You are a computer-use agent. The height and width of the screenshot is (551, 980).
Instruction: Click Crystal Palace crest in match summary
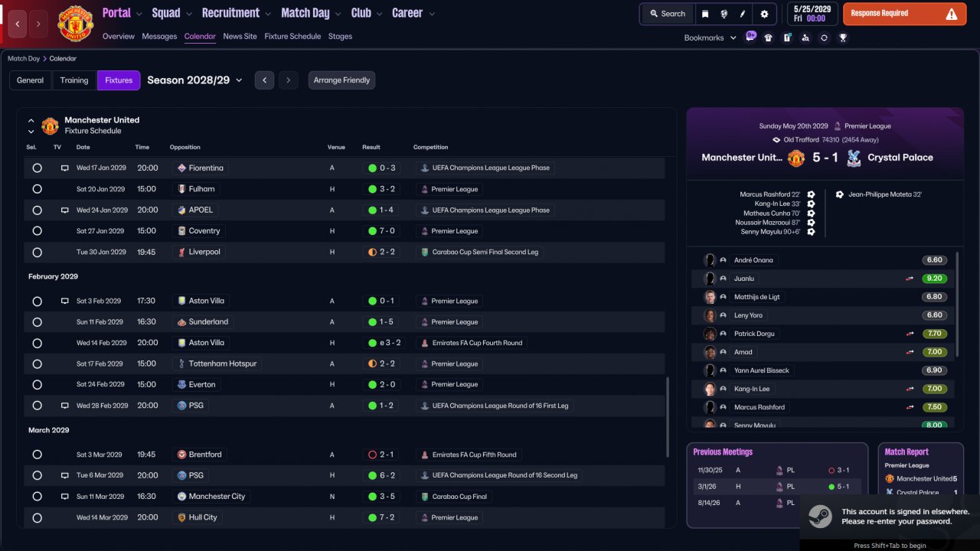click(854, 158)
